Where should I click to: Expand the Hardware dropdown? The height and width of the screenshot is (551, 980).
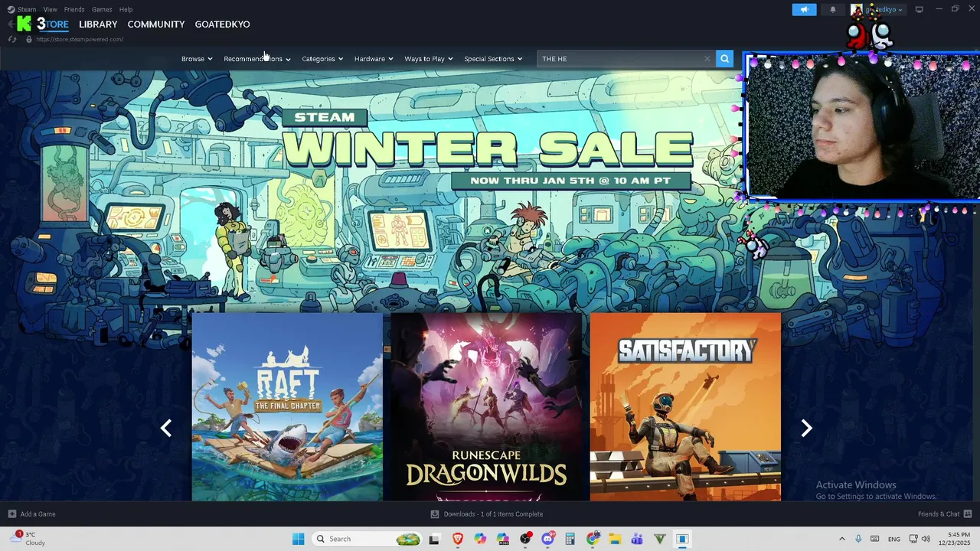(x=374, y=59)
